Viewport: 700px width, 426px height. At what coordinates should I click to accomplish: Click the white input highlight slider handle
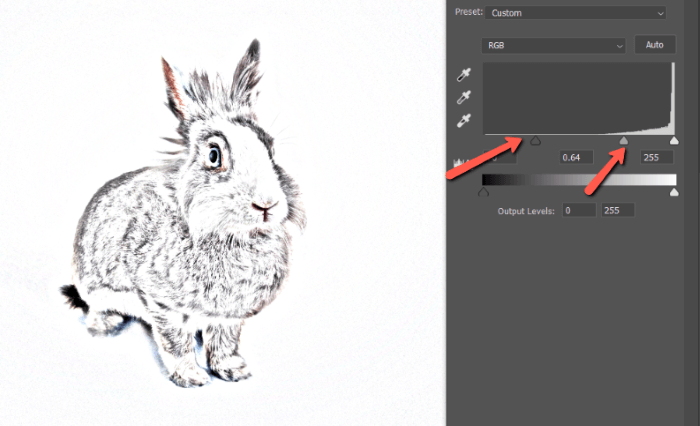[674, 142]
